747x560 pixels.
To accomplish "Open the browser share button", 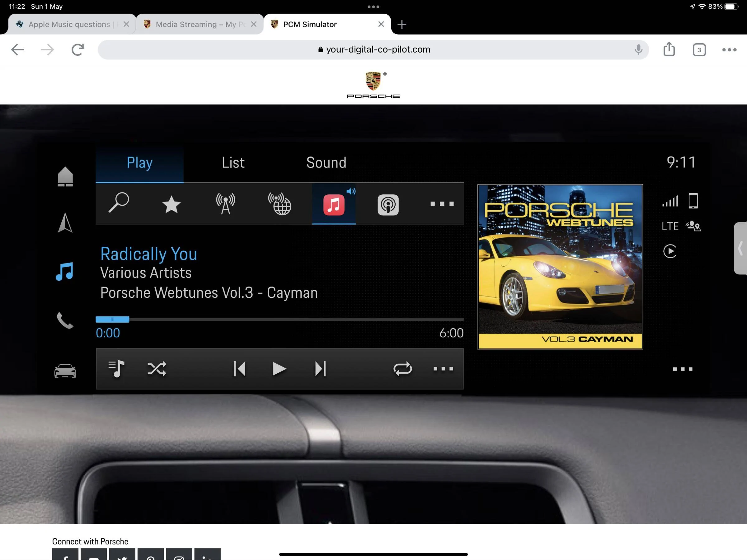I will 669,49.
